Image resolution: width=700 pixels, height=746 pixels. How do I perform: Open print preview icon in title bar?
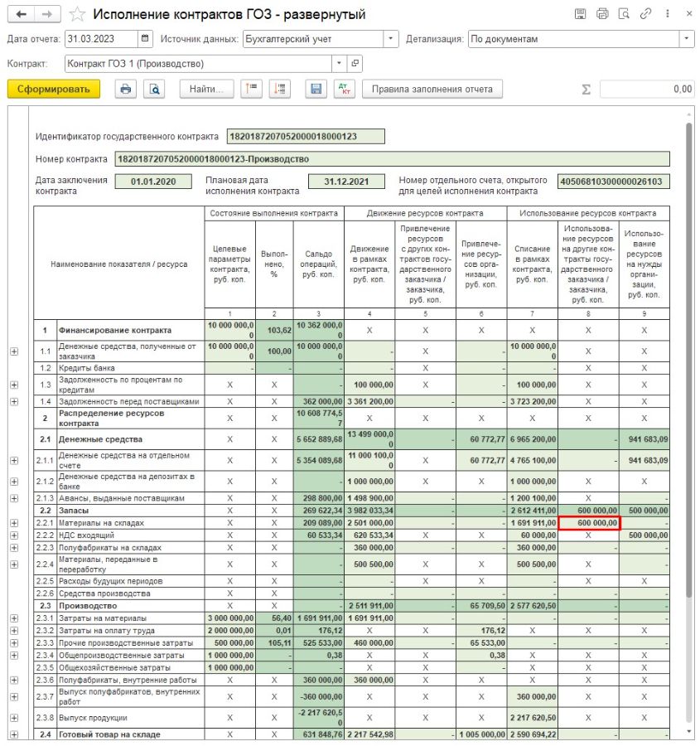624,14
